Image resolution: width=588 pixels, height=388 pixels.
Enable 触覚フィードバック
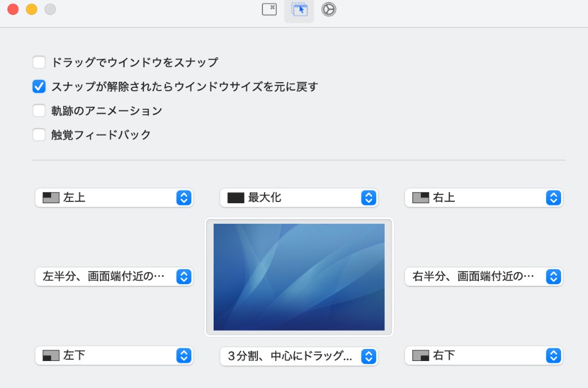[x=38, y=134]
